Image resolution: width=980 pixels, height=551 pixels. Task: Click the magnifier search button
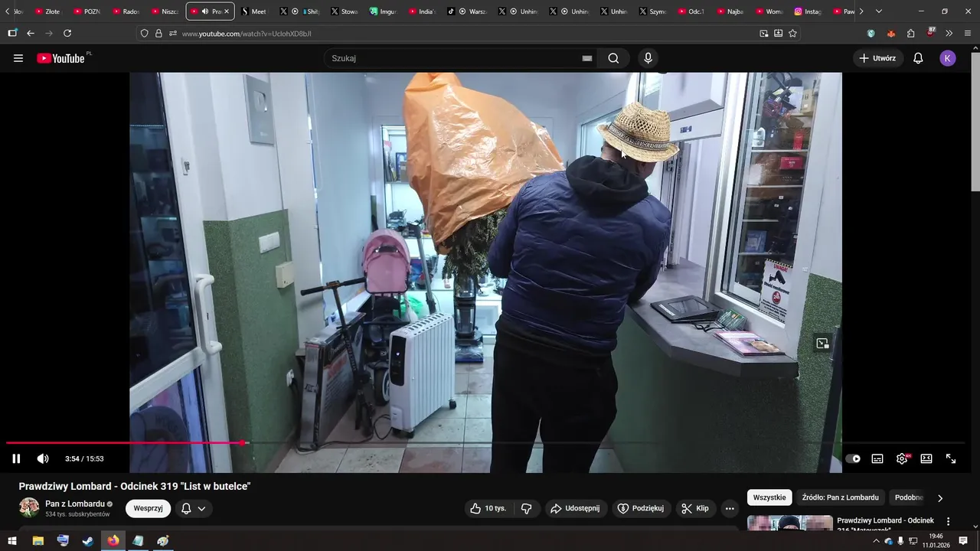tap(613, 58)
